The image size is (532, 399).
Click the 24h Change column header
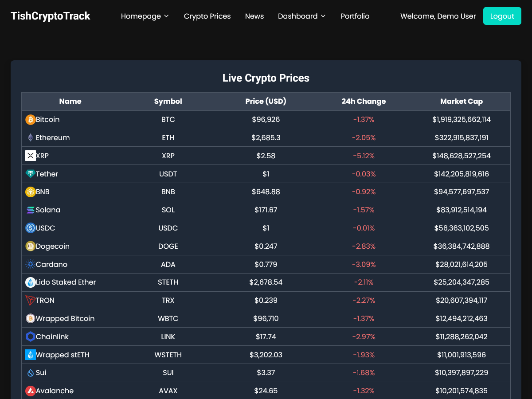point(364,102)
